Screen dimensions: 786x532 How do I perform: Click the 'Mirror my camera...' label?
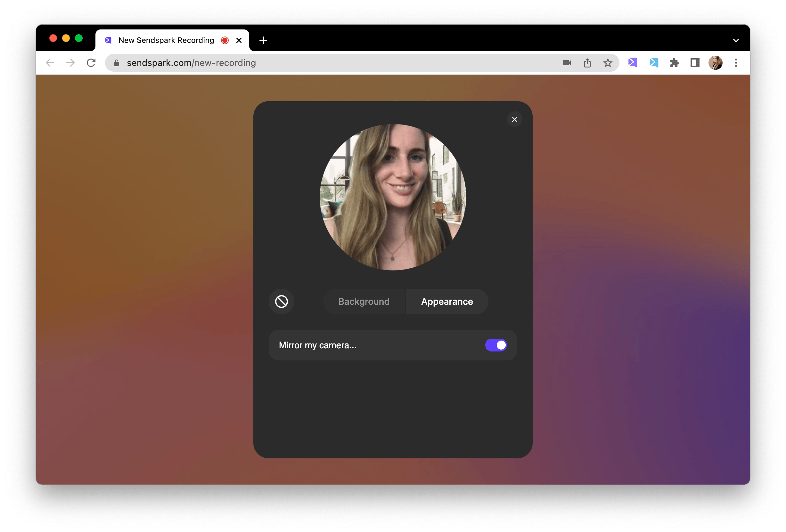click(x=318, y=345)
